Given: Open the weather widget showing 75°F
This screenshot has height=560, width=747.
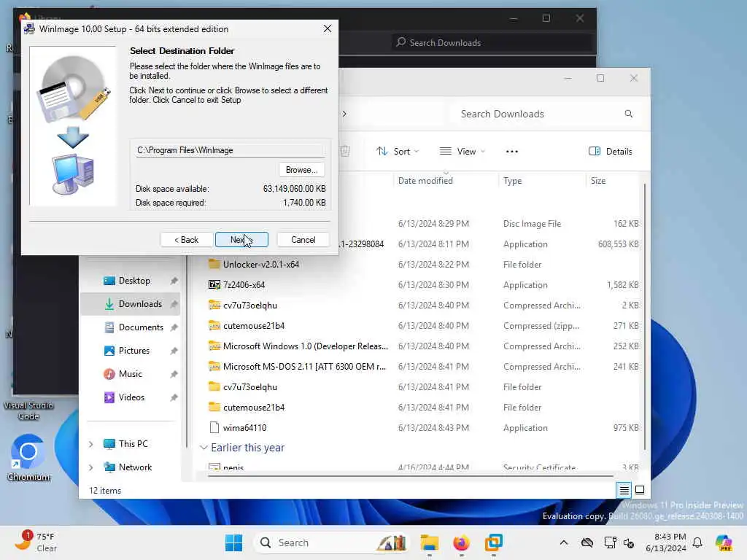Looking at the screenshot, I should tap(36, 542).
